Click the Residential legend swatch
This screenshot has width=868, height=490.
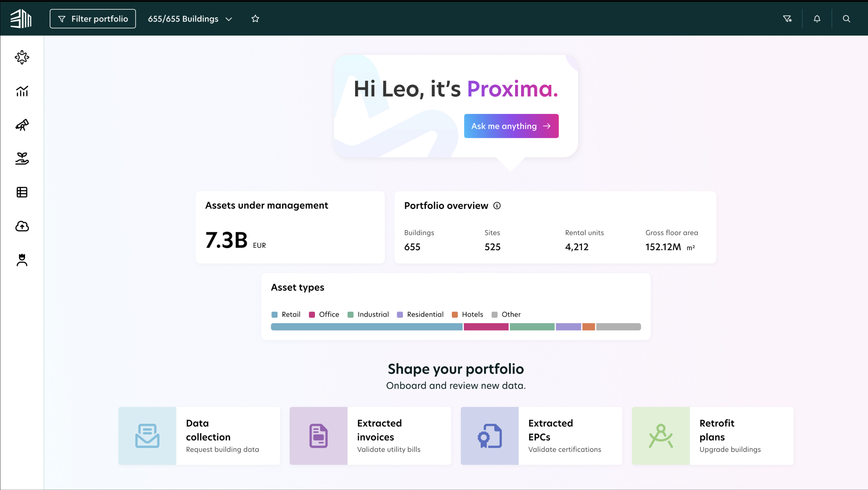pyautogui.click(x=400, y=315)
